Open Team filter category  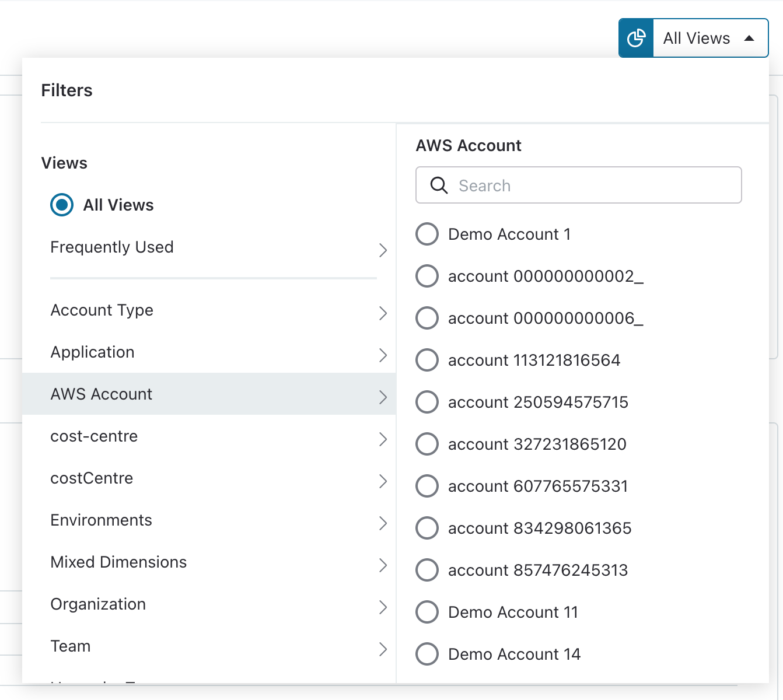click(x=209, y=646)
